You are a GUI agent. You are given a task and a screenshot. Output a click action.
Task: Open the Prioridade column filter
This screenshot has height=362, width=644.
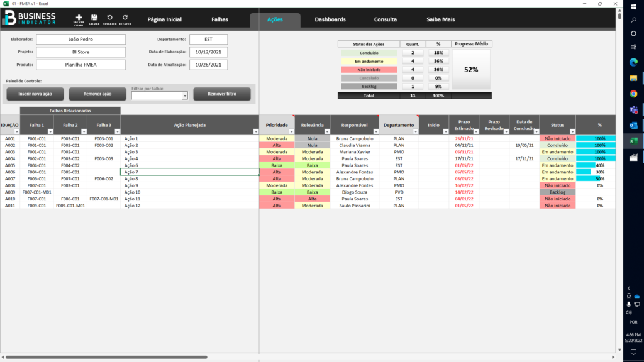pyautogui.click(x=291, y=132)
